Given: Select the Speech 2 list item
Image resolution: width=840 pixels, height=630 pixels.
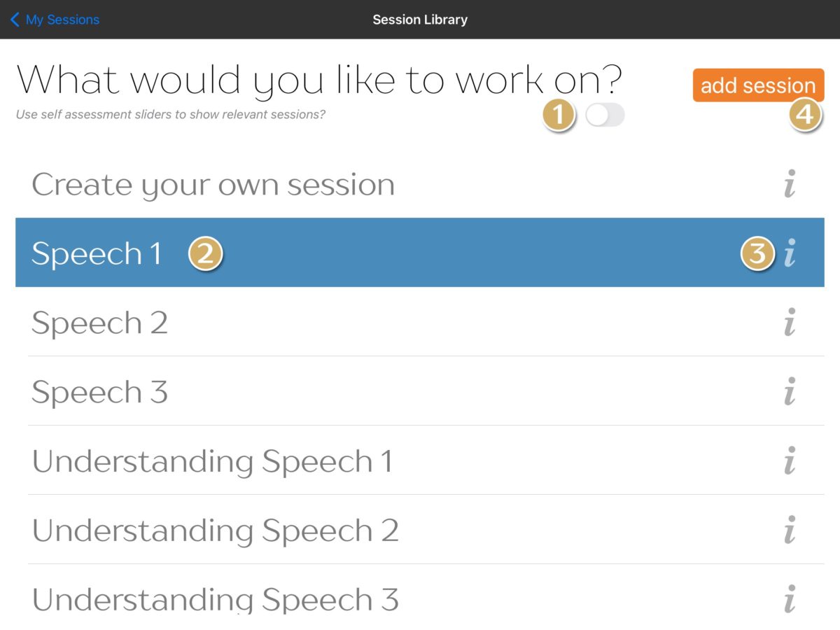Looking at the screenshot, I should (x=280, y=323).
